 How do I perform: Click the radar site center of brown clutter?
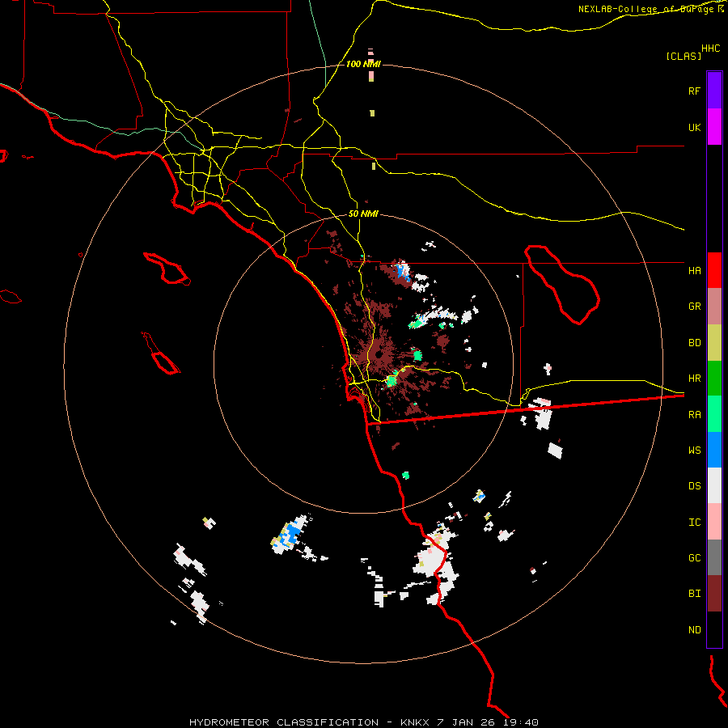(379, 356)
